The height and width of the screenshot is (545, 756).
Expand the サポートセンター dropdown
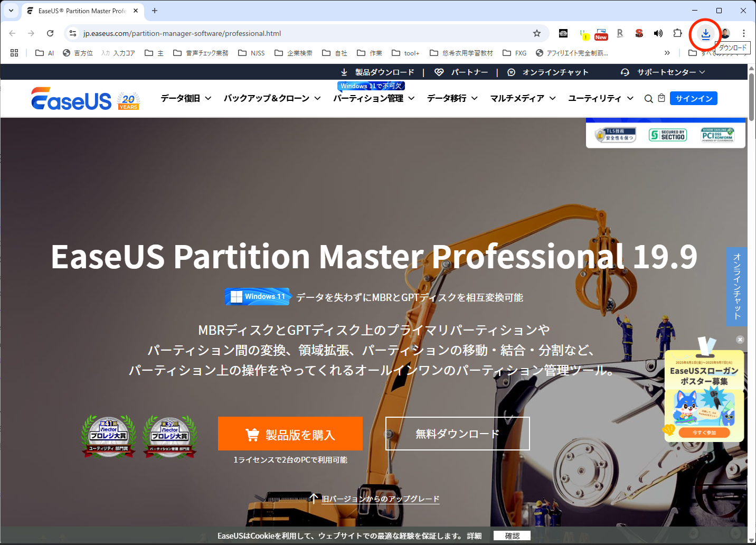click(663, 72)
